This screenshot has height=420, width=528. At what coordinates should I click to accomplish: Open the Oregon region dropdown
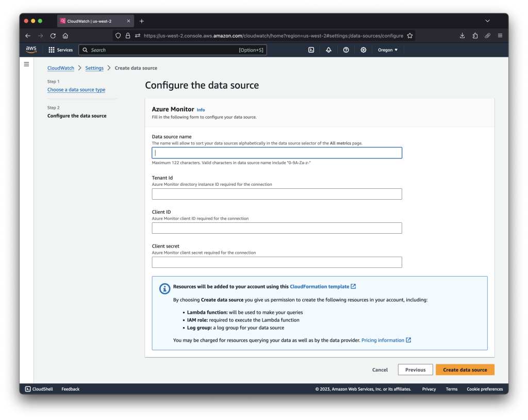point(388,50)
